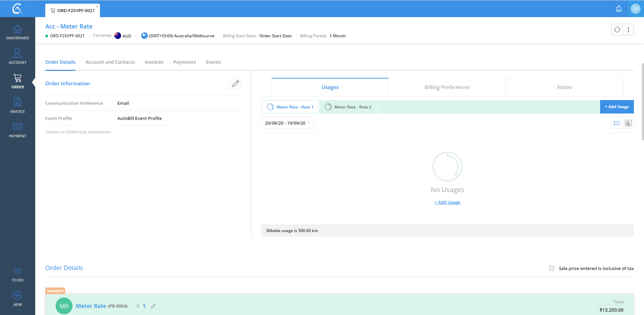This screenshot has height=315, width=644.
Task: Open Payment section in sidebar
Action: click(x=17, y=130)
